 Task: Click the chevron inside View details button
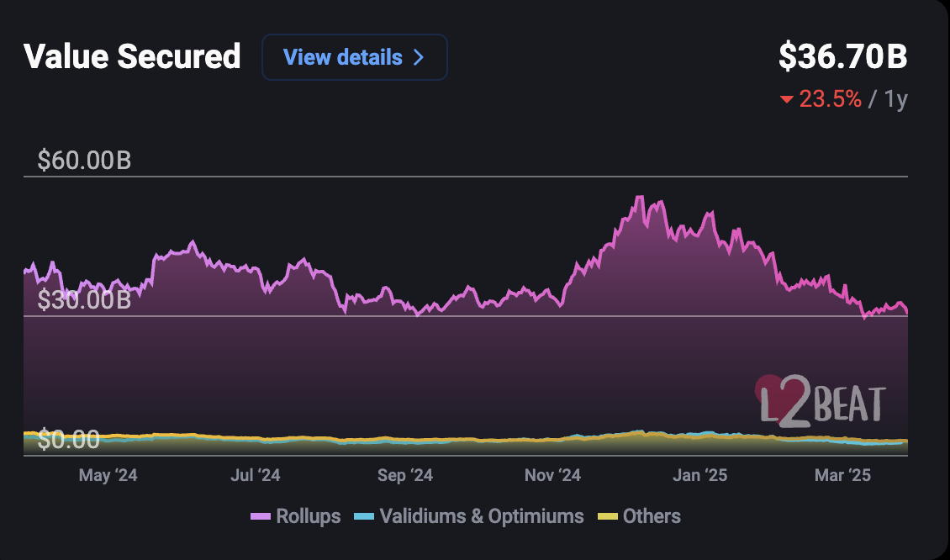(x=418, y=57)
